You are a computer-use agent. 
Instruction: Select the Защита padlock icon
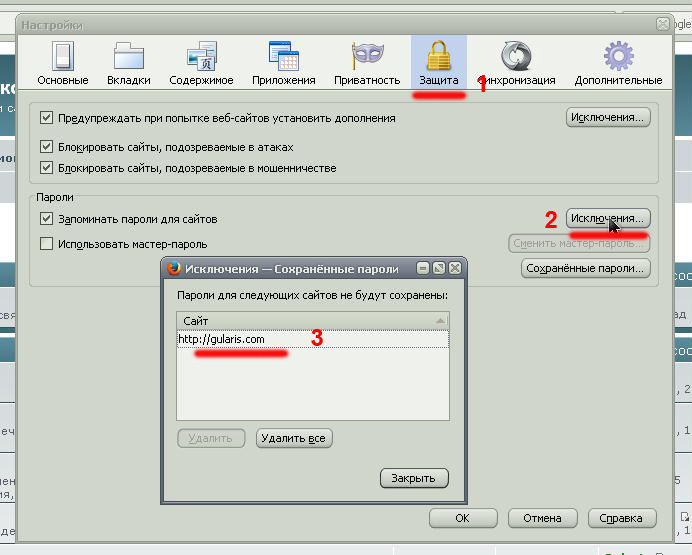[438, 56]
